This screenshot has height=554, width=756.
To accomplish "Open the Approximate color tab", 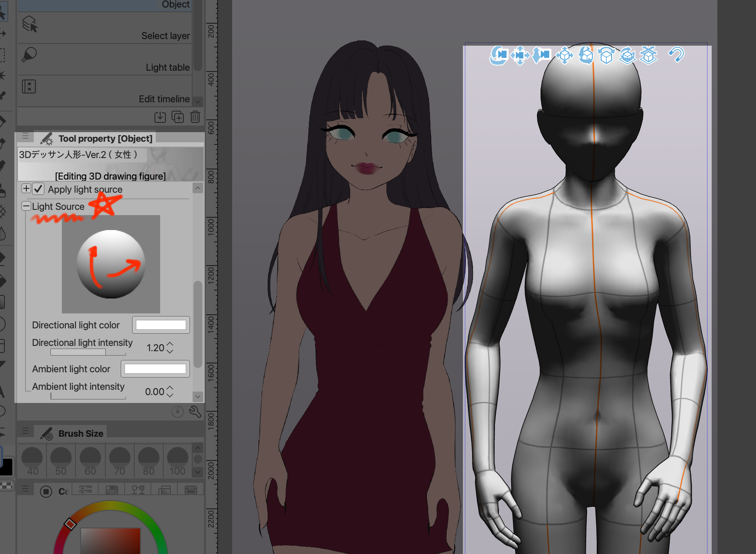I will pos(165,490).
